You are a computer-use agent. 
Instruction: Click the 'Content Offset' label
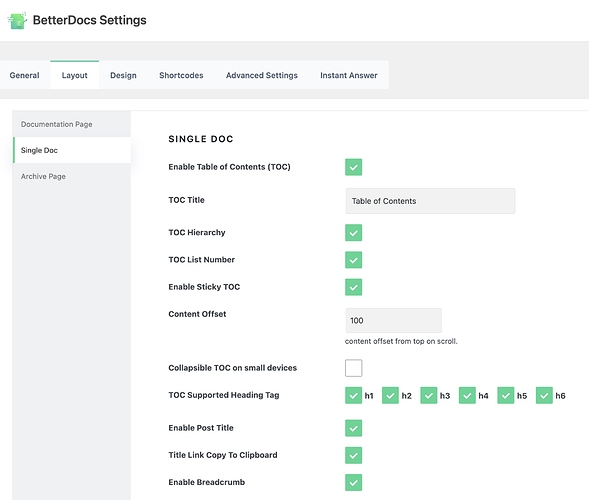tap(197, 314)
